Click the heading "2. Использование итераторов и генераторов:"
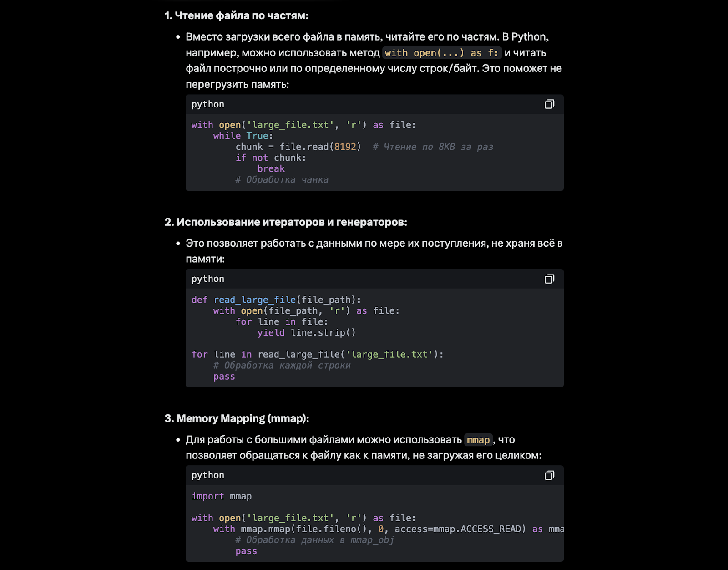The width and height of the screenshot is (728, 570). pos(286,222)
